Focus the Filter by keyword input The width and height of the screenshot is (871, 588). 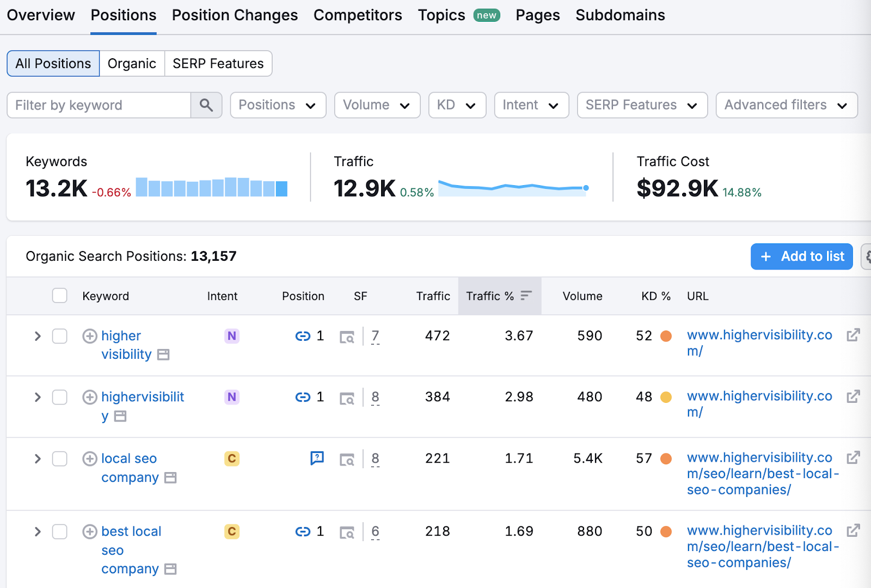(99, 105)
